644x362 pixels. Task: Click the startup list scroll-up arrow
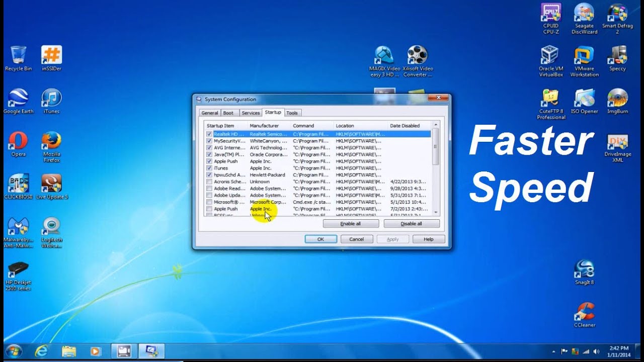coord(436,124)
